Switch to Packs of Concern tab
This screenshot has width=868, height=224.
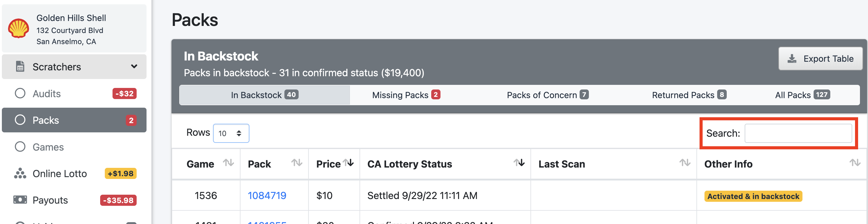[547, 95]
